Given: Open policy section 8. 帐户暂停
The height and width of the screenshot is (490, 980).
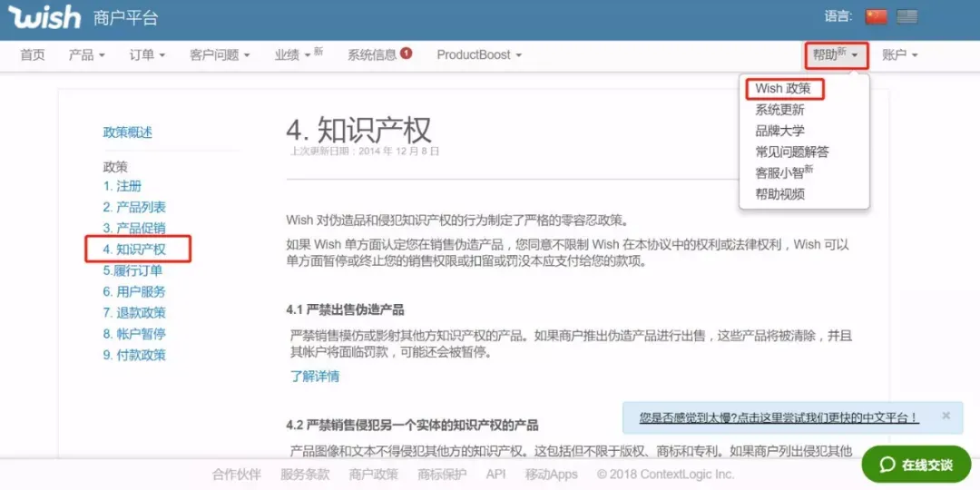Looking at the screenshot, I should tap(134, 334).
